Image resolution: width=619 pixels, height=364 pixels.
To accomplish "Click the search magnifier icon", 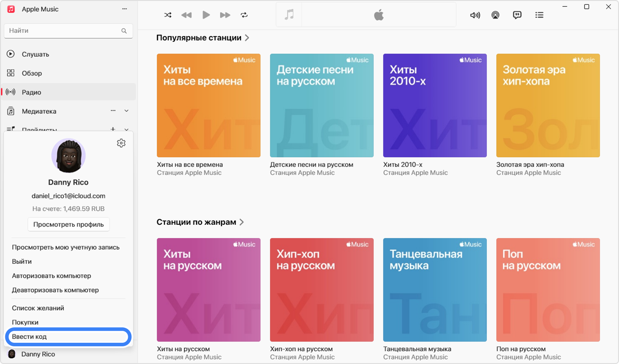I will pos(124,31).
